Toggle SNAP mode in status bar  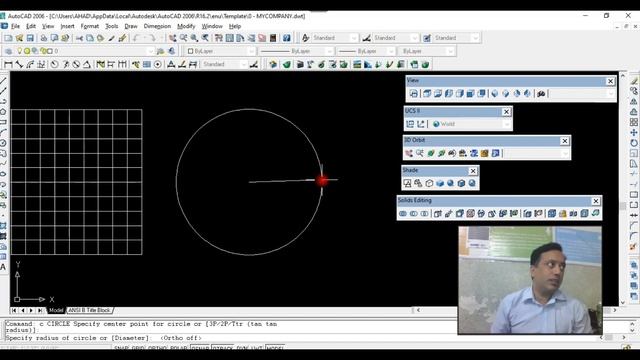[x=121, y=348]
